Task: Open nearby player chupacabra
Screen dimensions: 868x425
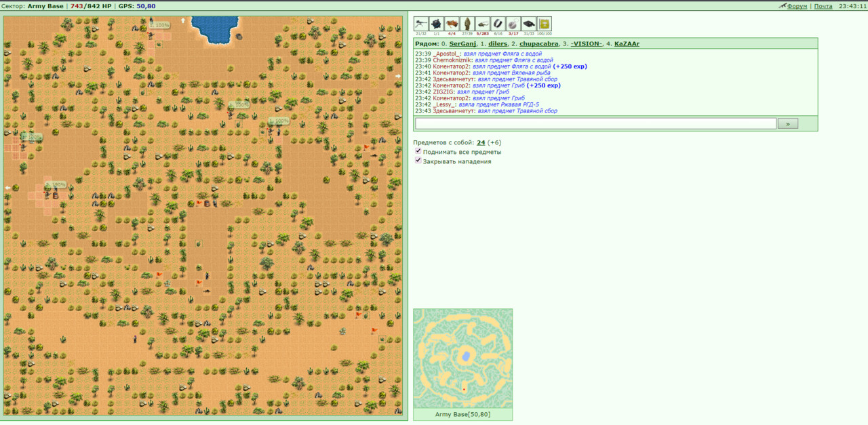Action: point(539,43)
